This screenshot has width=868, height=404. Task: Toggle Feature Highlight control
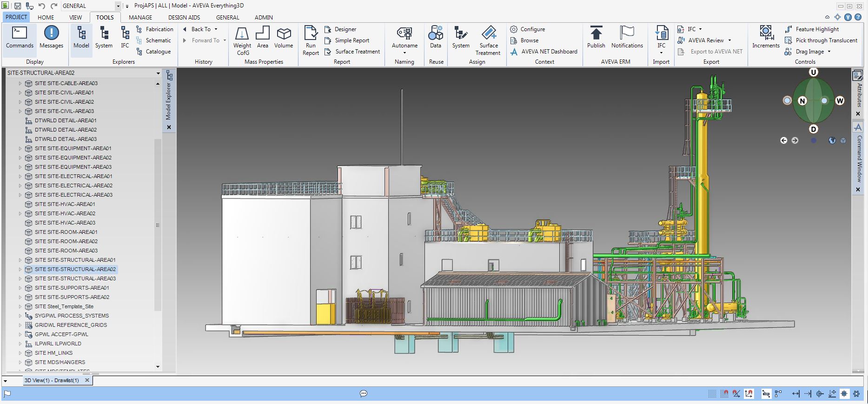(x=817, y=29)
